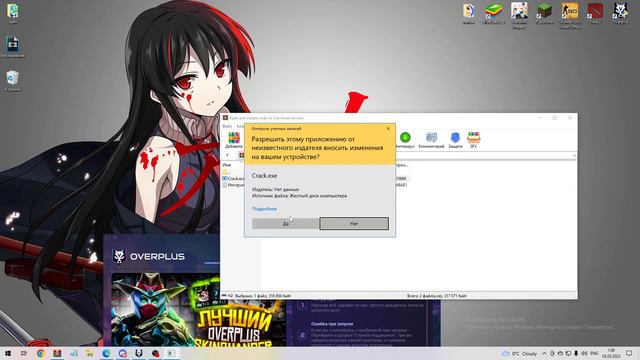Viewport: 640px width, 360px height.
Task: Click the Overplus Skinchanger banner image
Action: [197, 310]
